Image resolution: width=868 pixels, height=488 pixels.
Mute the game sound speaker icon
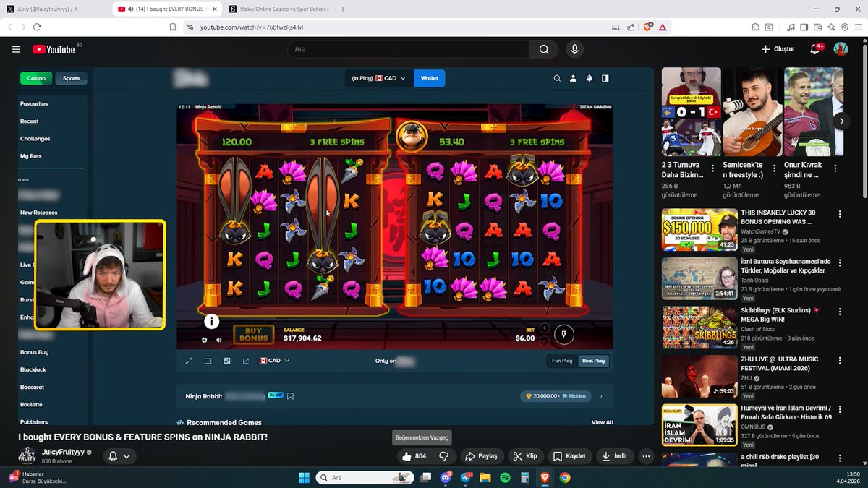point(219,340)
